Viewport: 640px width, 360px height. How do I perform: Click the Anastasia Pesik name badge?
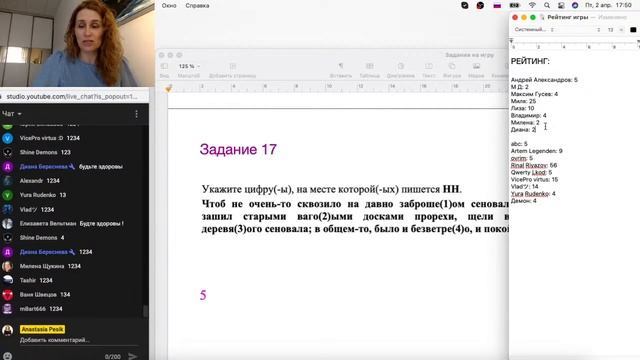click(x=42, y=329)
